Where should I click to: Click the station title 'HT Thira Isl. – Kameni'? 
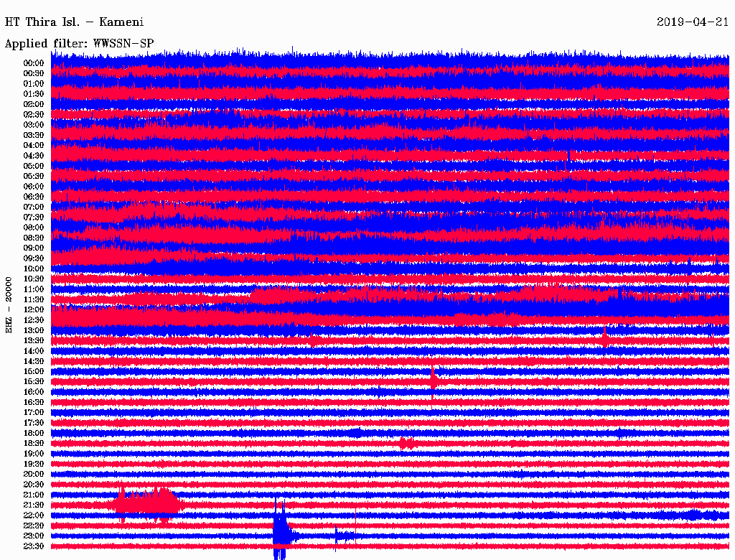pyautogui.click(x=74, y=22)
